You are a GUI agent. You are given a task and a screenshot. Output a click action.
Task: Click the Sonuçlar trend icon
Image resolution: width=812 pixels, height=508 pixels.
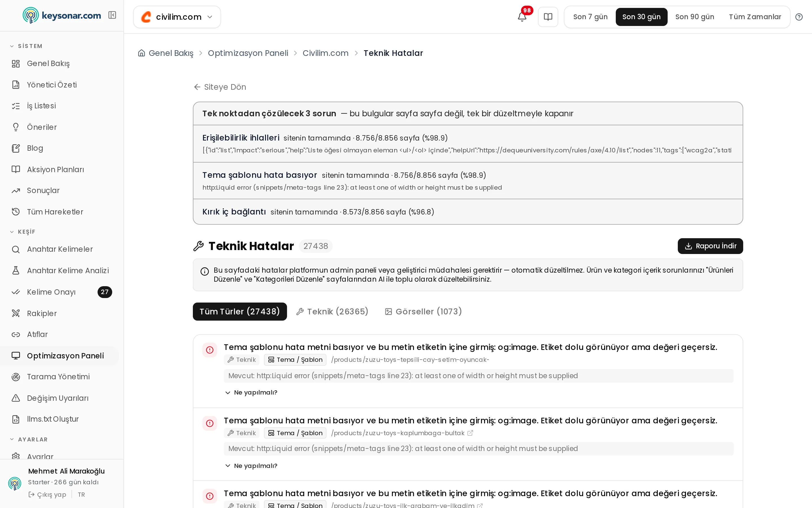coord(16,190)
